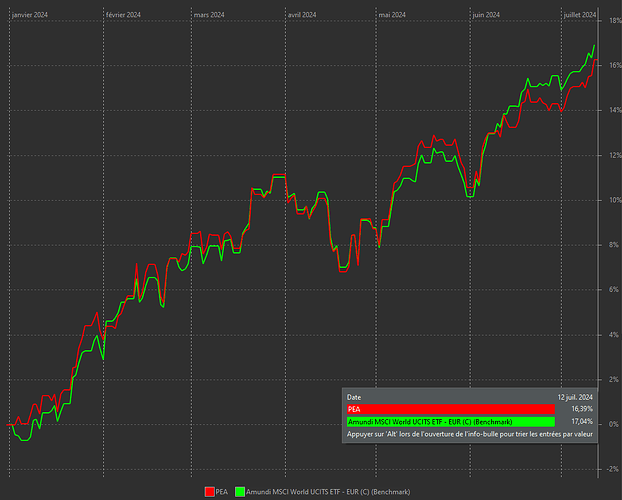Click the juin 2024 axis label
Viewport: 622px width, 500px height.
486,15
